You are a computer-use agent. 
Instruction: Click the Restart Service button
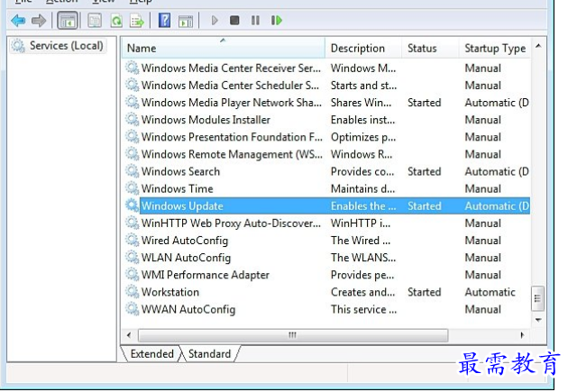[x=277, y=20]
